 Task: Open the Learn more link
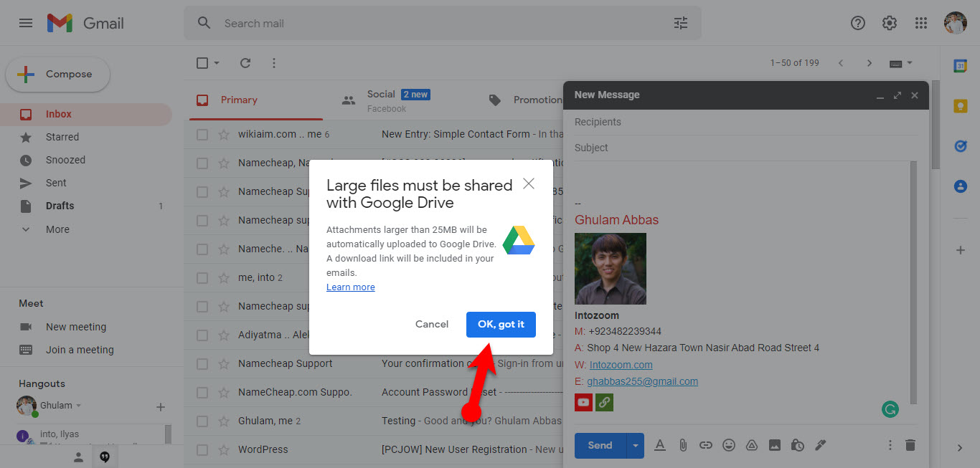click(351, 287)
